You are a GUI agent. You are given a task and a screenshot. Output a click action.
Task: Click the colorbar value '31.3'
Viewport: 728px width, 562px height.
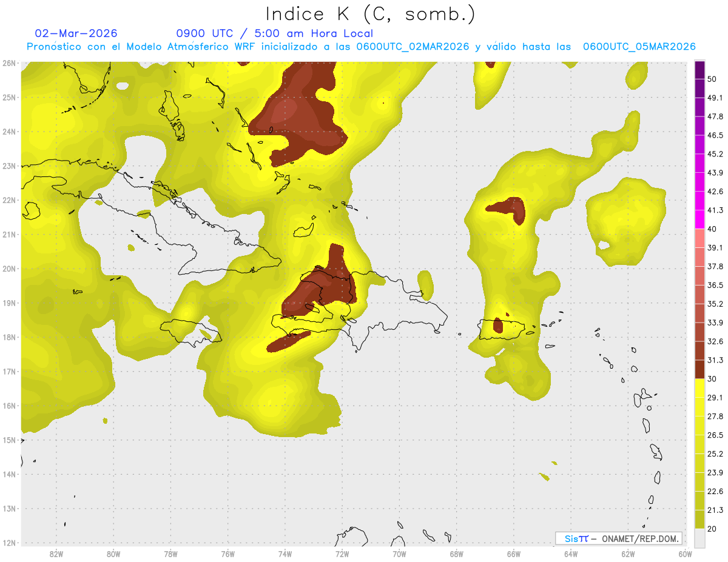point(715,360)
